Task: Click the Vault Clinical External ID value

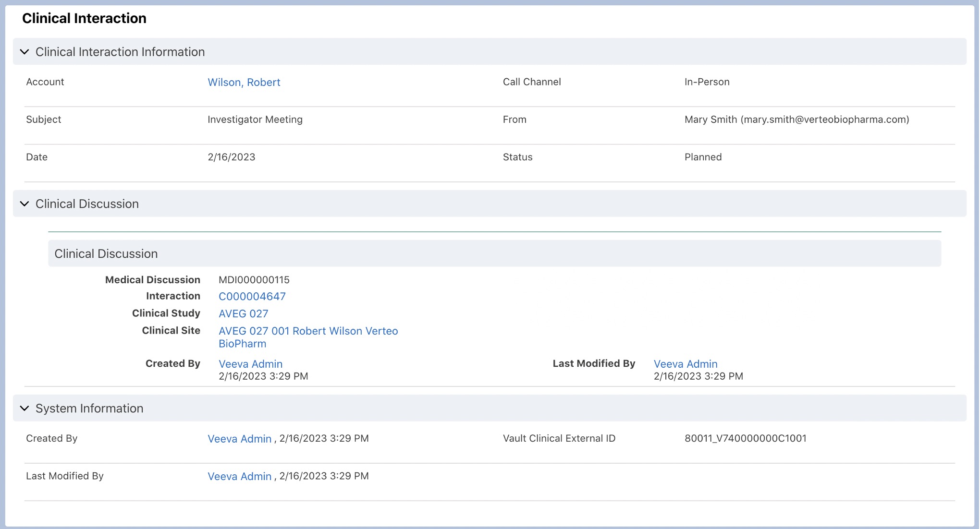Action: point(745,439)
